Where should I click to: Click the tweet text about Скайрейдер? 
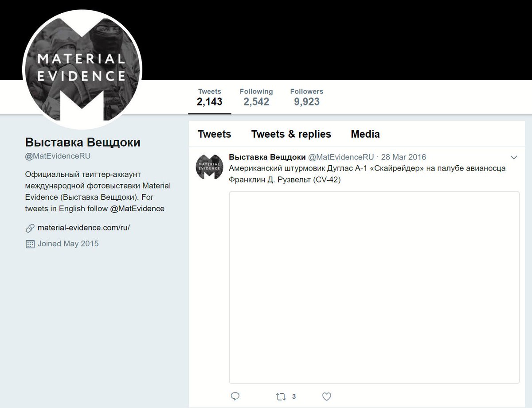[x=367, y=174]
